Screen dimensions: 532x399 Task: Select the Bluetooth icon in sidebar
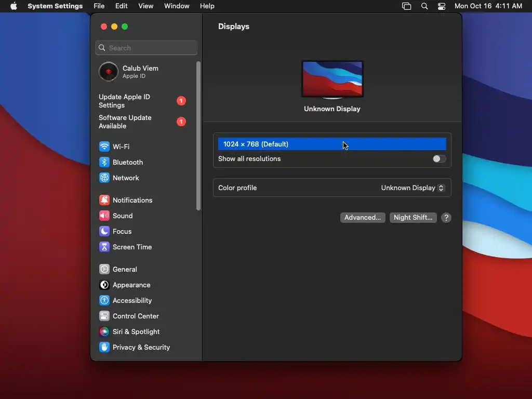tap(104, 162)
